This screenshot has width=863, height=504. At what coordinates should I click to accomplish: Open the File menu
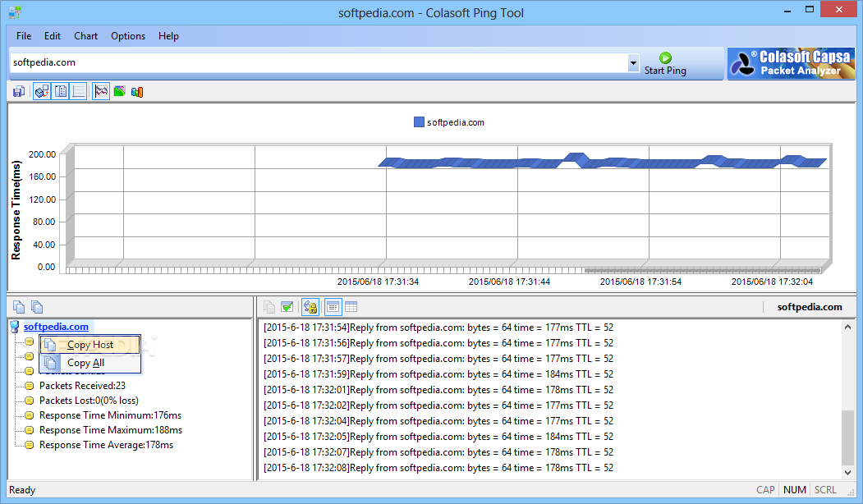pyautogui.click(x=24, y=36)
